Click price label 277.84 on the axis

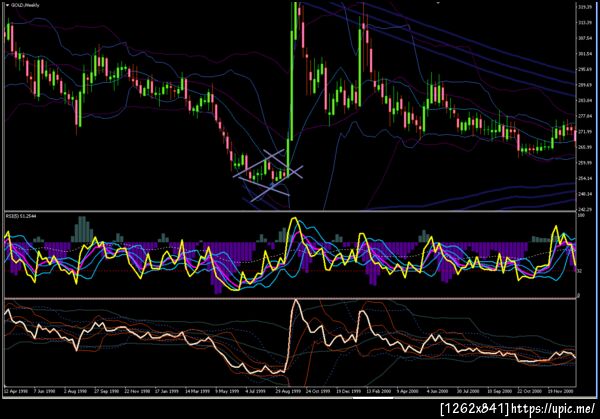[584, 116]
